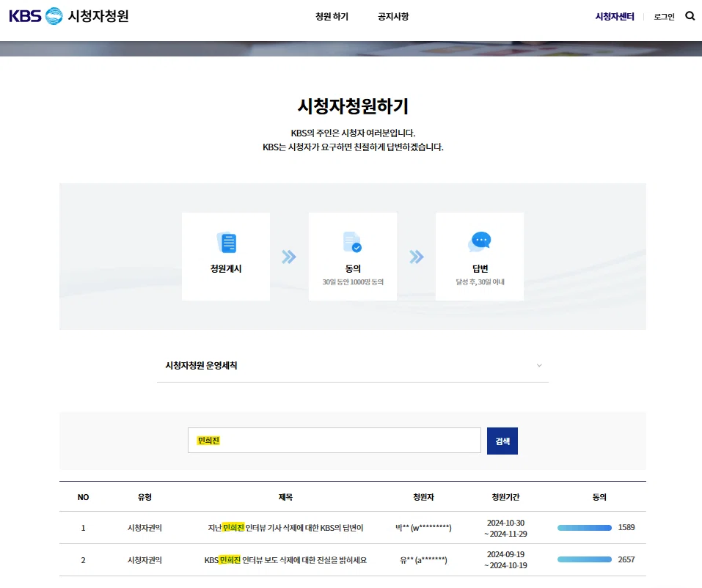
Task: Click the 시청자청원하기 page heading
Action: pos(353,106)
